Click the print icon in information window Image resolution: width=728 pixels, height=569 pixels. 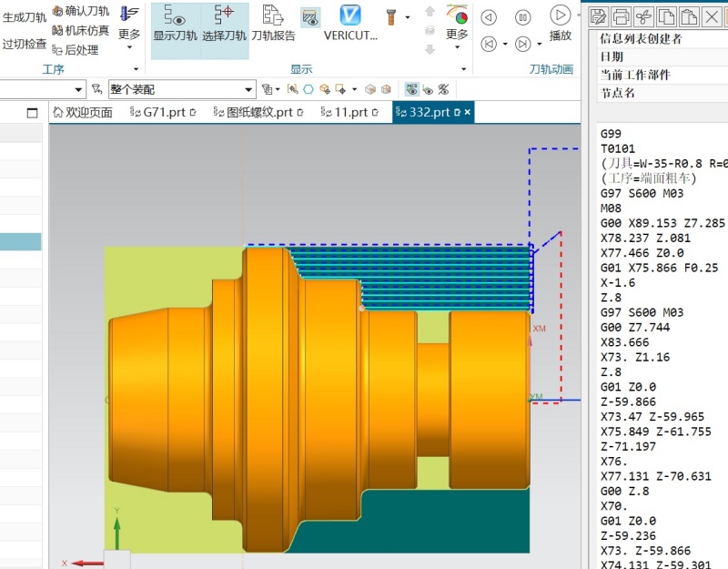tap(621, 16)
